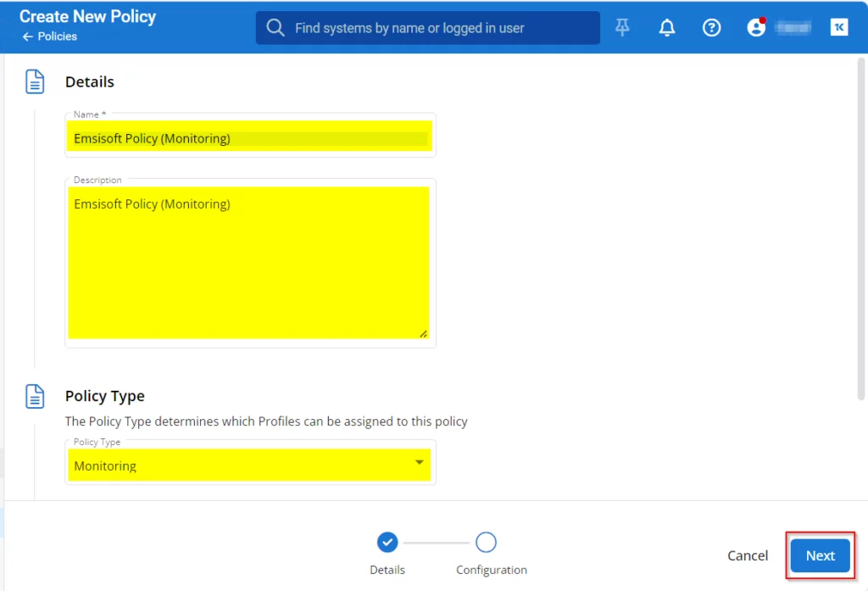Viewport: 868px width, 591px height.
Task: Go back using the Policies arrow link
Action: (50, 36)
